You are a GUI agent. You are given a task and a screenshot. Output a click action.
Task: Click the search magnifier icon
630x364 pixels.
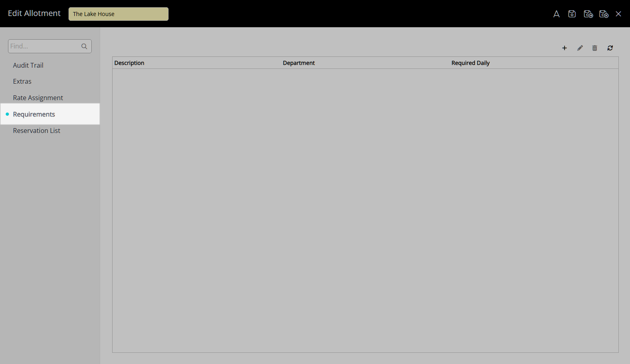tap(84, 46)
